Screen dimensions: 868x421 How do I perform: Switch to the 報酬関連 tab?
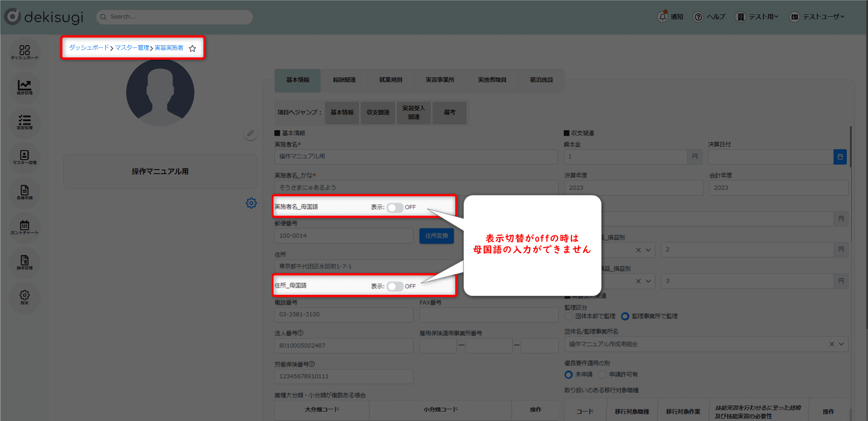[344, 80]
